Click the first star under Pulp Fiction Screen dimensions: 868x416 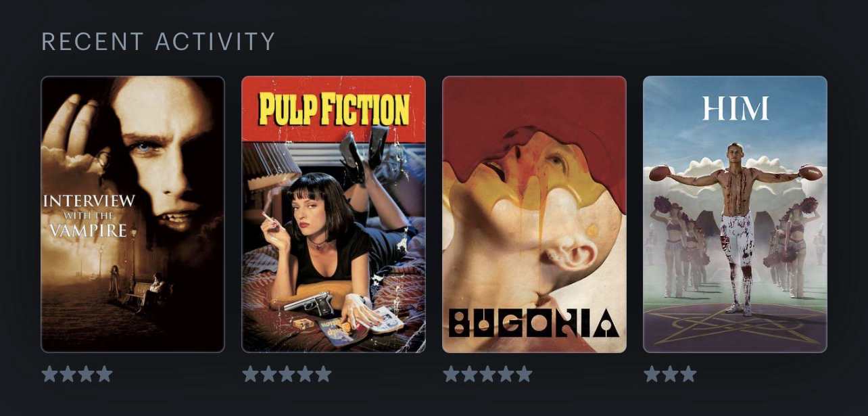point(250,374)
